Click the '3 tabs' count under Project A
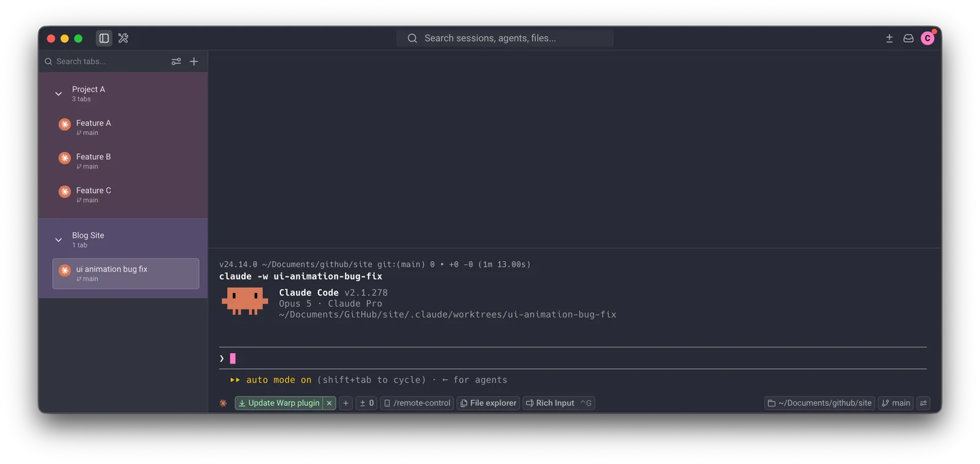Viewport: 980px width, 464px height. 81,99
